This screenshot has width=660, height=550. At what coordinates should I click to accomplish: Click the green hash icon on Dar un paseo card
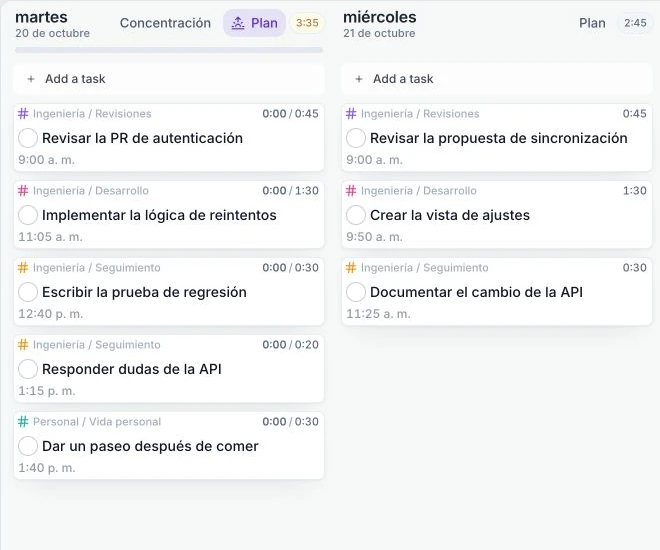(23, 422)
